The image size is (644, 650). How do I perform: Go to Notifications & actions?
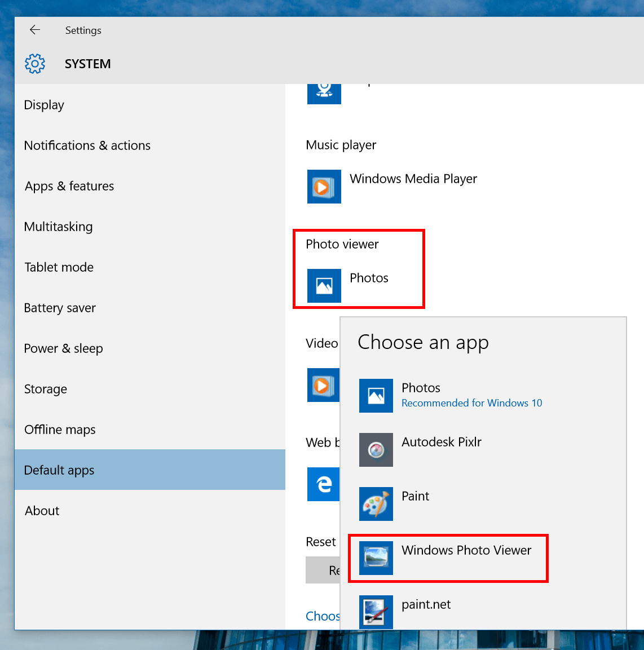click(x=87, y=145)
